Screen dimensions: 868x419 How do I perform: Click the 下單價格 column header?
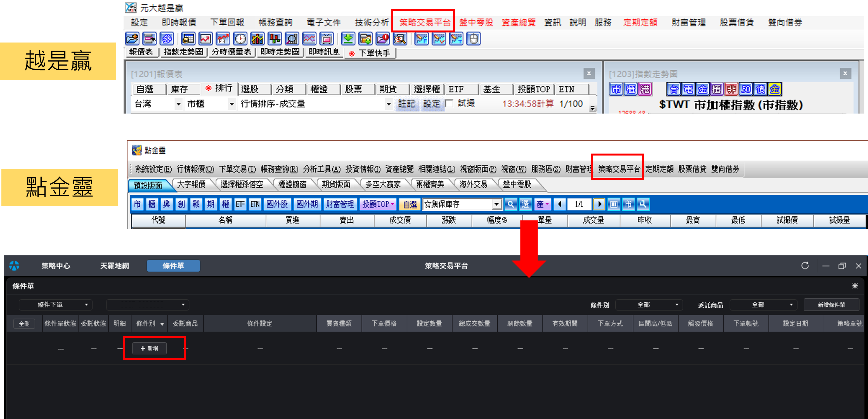(384, 324)
